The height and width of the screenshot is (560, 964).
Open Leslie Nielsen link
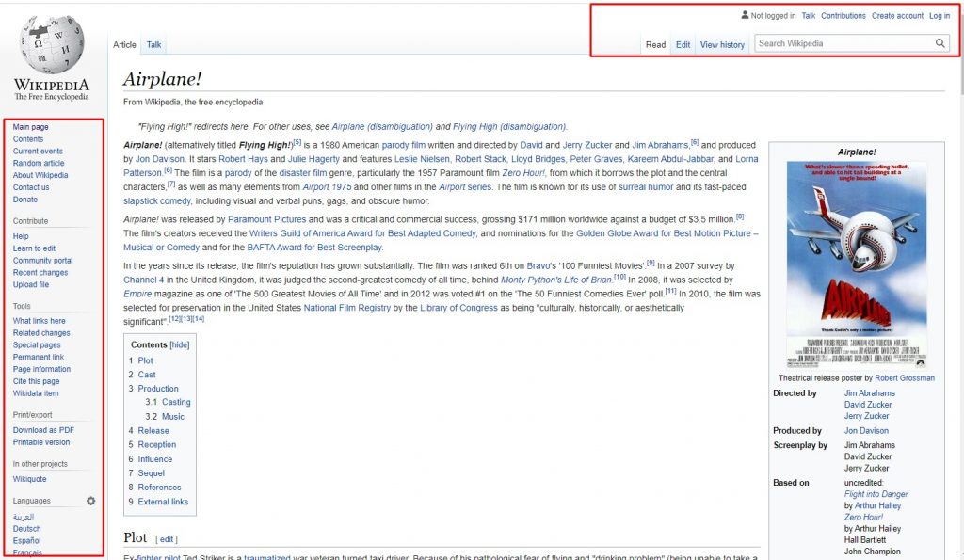[422, 159]
